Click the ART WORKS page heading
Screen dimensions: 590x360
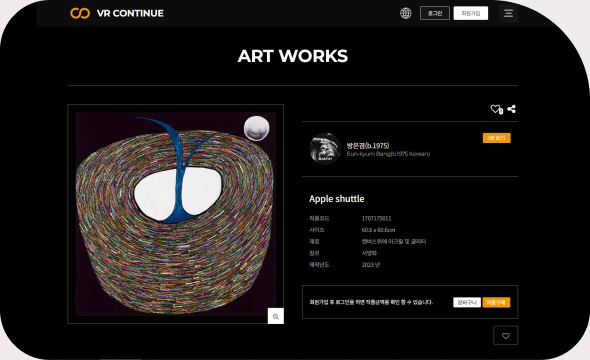point(293,56)
